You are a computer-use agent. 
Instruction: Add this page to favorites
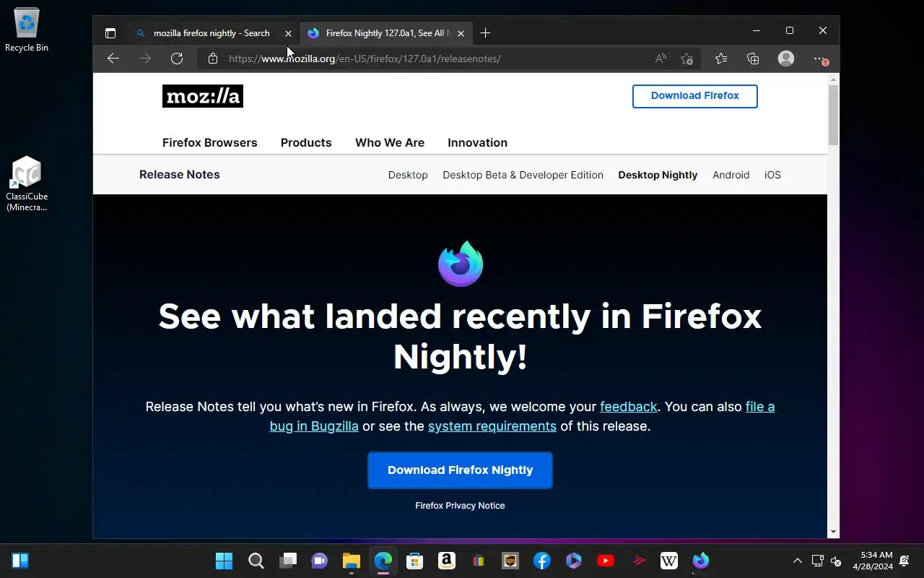tap(687, 59)
